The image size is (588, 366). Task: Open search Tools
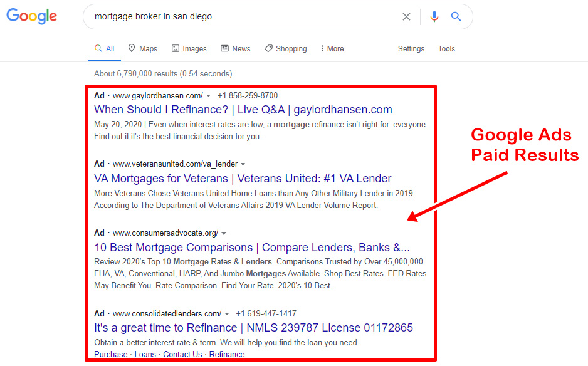[x=446, y=49]
